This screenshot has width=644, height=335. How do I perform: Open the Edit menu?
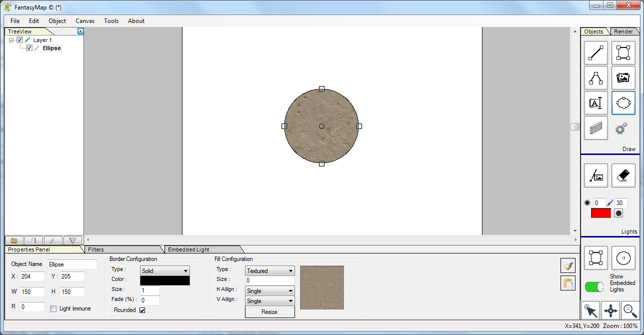pos(34,21)
